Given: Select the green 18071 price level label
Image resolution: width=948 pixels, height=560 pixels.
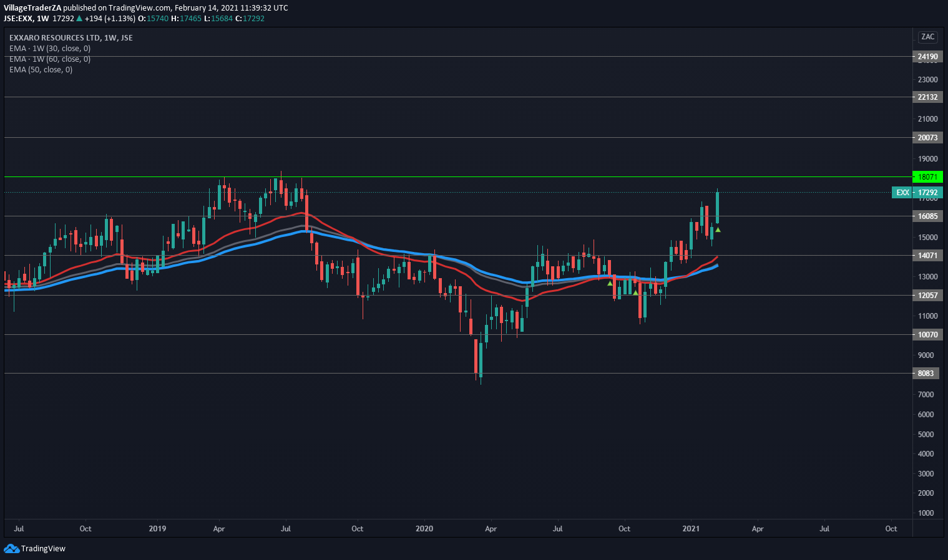Looking at the screenshot, I should 927,177.
